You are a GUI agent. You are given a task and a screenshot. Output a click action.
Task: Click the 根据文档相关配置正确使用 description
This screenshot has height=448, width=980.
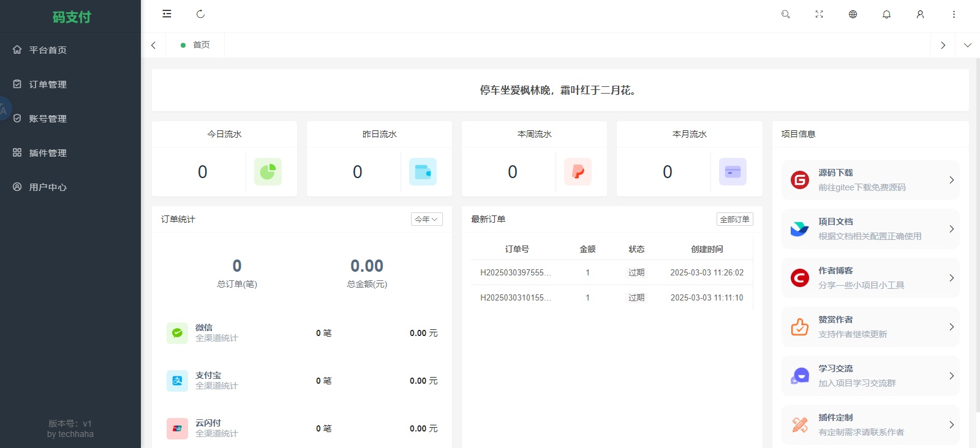pyautogui.click(x=870, y=236)
